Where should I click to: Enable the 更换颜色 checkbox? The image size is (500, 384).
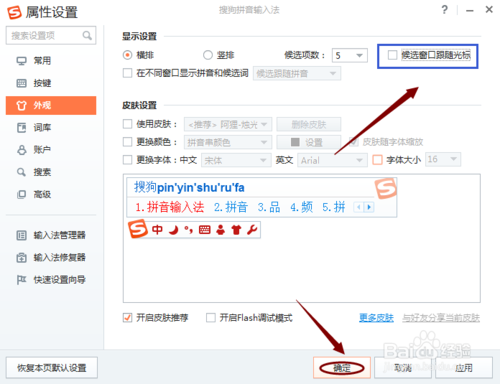coord(127,142)
